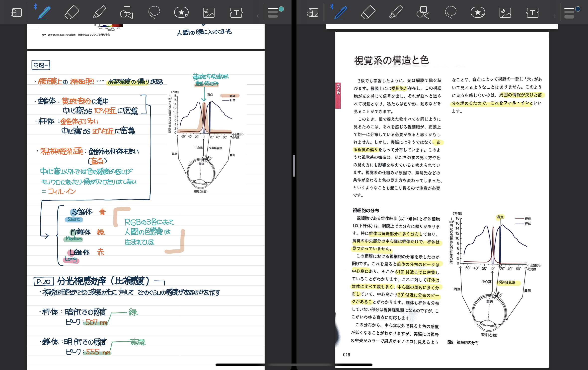Select the Image tool in left toolbar
This screenshot has height=370, width=588.
209,12
